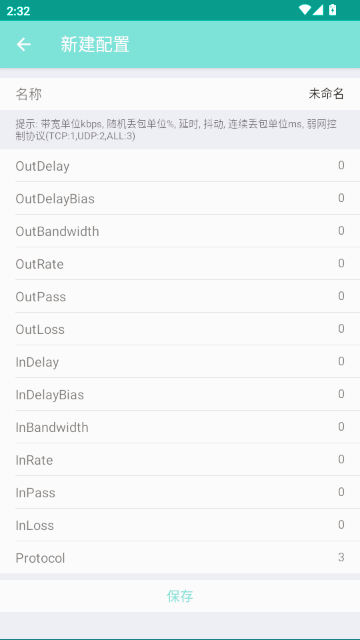Select the InRate value field
The image size is (360, 640).
coord(341,459)
